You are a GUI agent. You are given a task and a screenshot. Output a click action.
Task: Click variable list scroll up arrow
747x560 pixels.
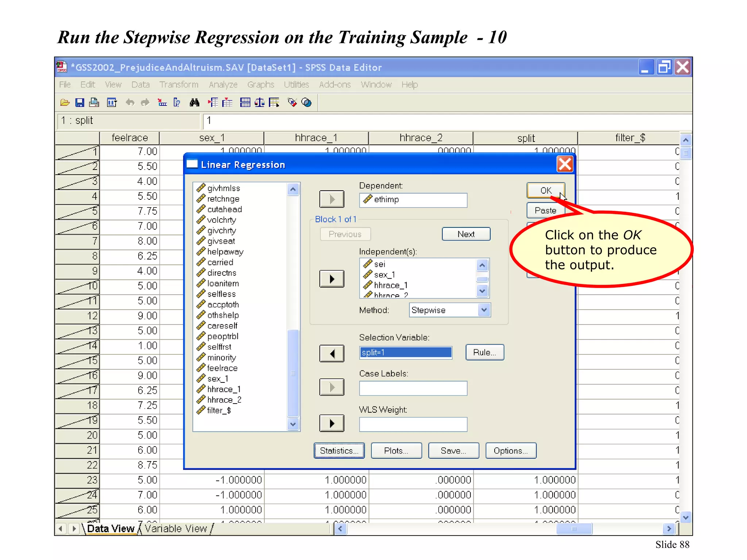click(x=293, y=189)
